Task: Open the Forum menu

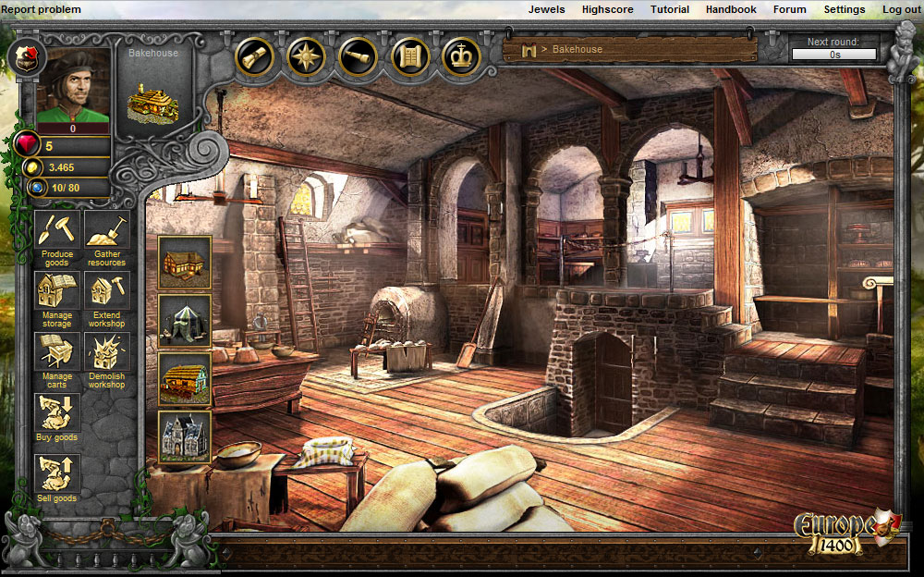Action: [x=790, y=9]
